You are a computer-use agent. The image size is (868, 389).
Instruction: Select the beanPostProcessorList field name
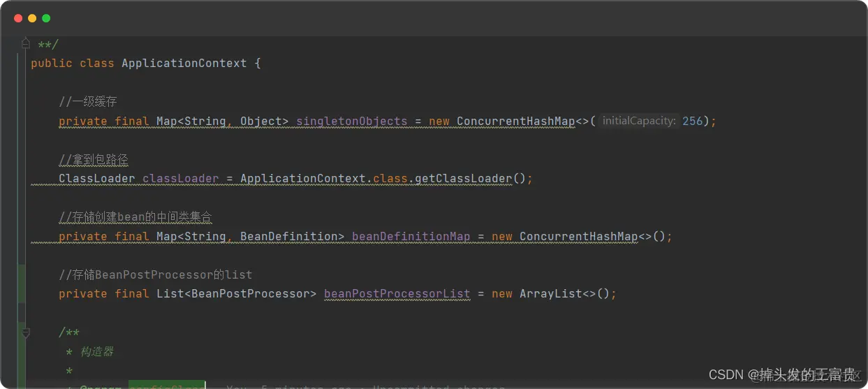click(397, 293)
